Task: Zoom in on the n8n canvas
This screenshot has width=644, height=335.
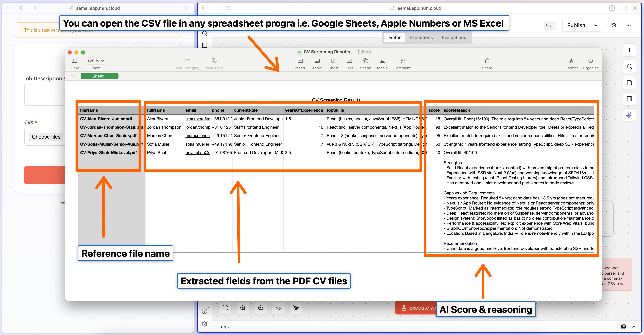Action: [243, 308]
